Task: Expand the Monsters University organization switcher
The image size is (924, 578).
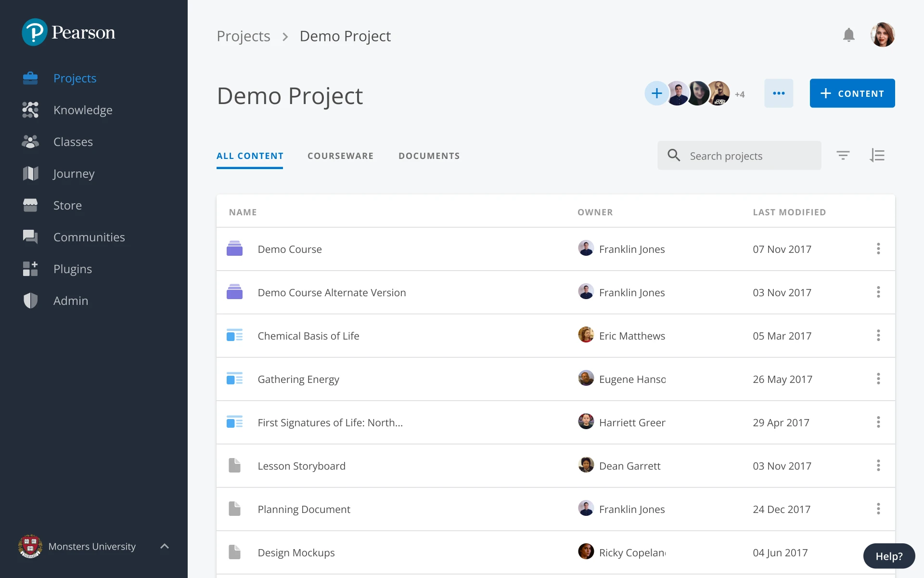Action: point(165,546)
